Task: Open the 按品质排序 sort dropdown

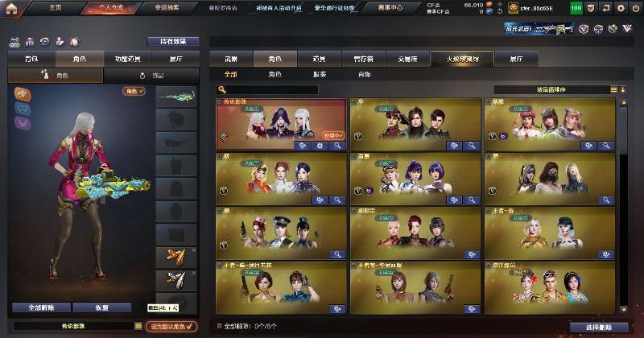Action: point(551,89)
